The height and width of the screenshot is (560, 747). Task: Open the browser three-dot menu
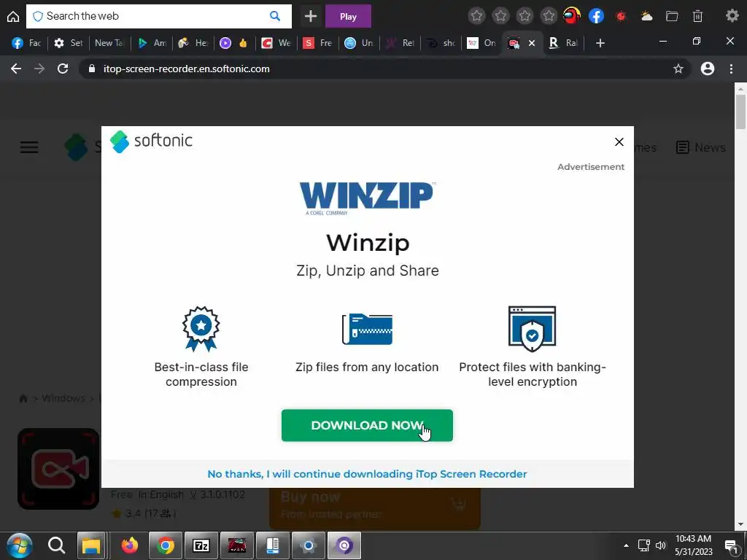pyautogui.click(x=731, y=69)
